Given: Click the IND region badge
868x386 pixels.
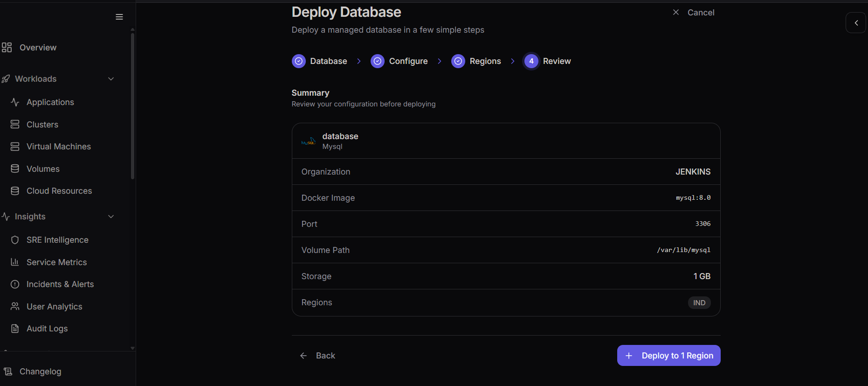Looking at the screenshot, I should click(699, 303).
